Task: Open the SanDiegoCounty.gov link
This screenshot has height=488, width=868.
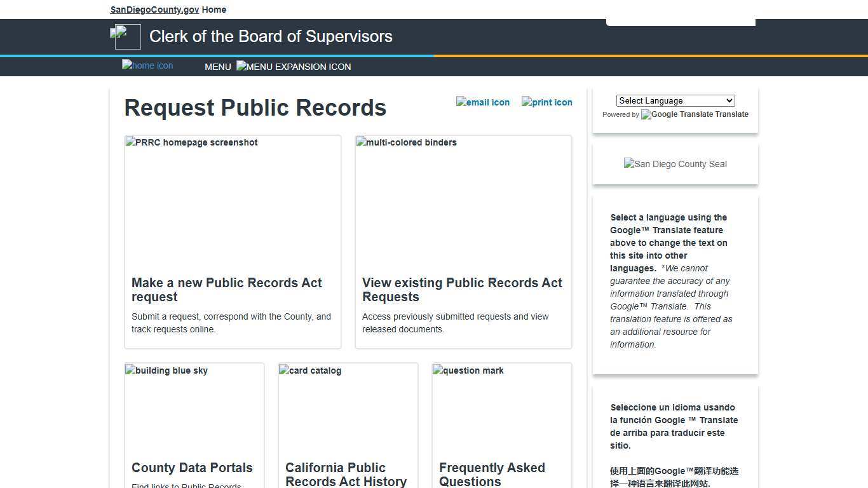Action: pos(154,10)
